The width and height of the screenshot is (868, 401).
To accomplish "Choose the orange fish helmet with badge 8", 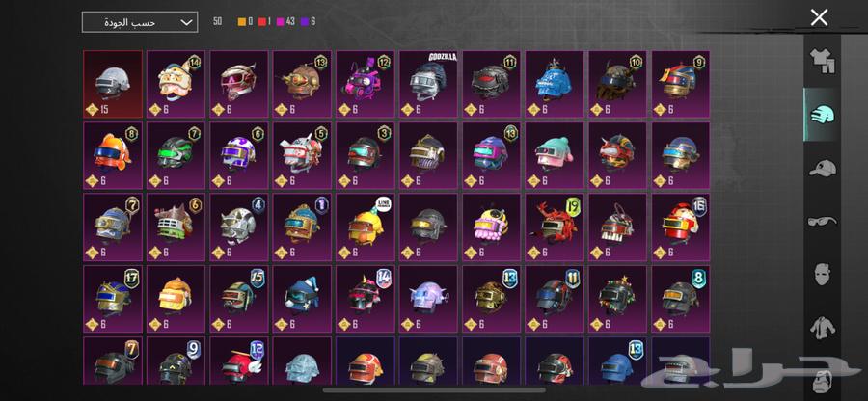I will [113, 155].
